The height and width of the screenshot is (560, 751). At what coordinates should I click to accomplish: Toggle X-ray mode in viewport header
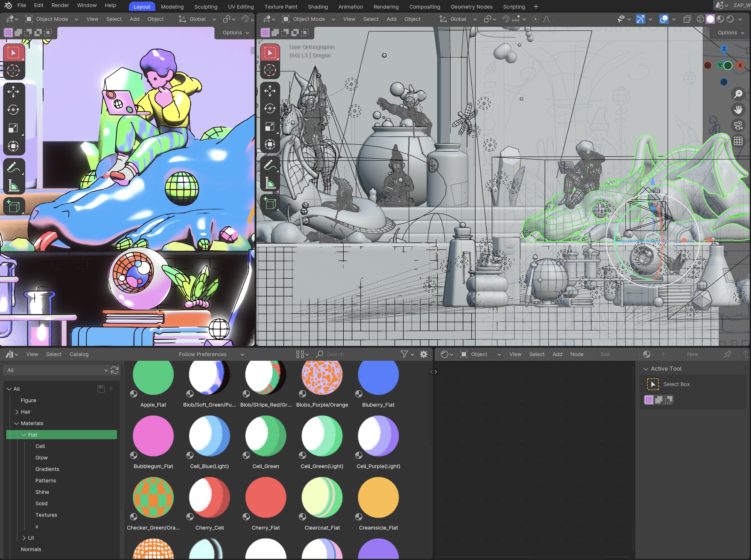coord(687,19)
